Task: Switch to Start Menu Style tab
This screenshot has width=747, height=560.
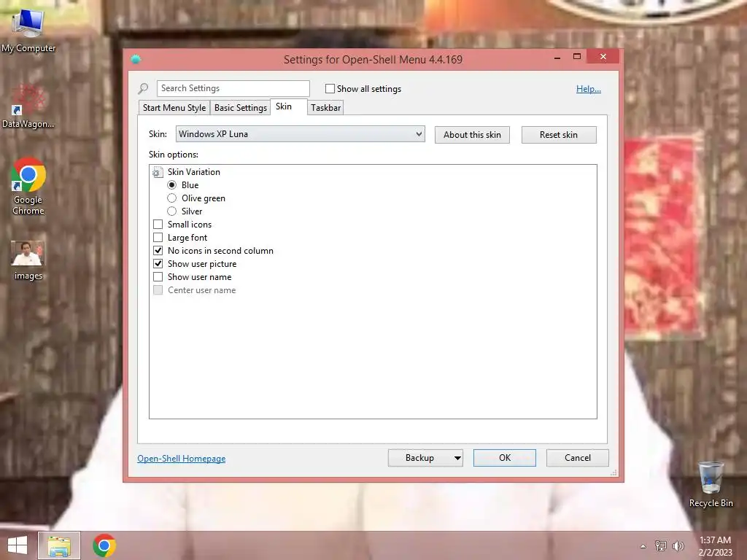Action: 174,108
